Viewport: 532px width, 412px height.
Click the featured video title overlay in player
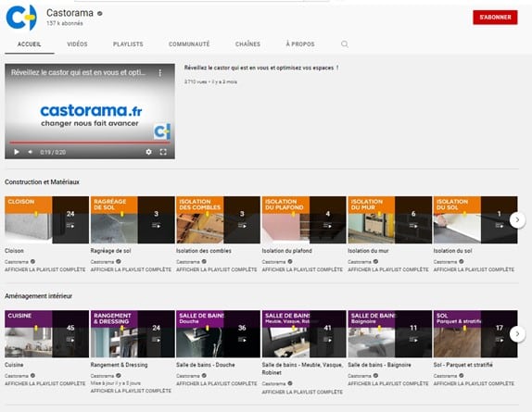coord(78,72)
